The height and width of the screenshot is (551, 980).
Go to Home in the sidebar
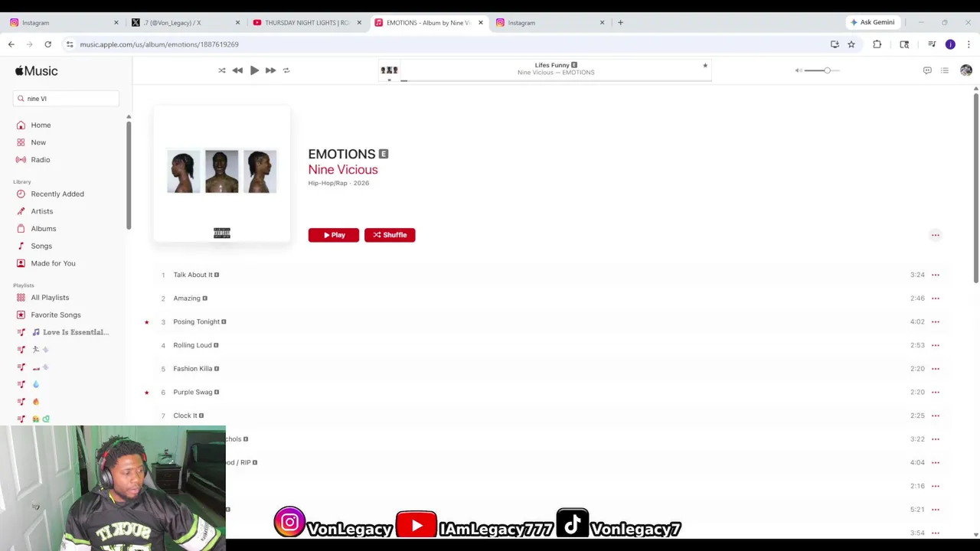click(41, 125)
